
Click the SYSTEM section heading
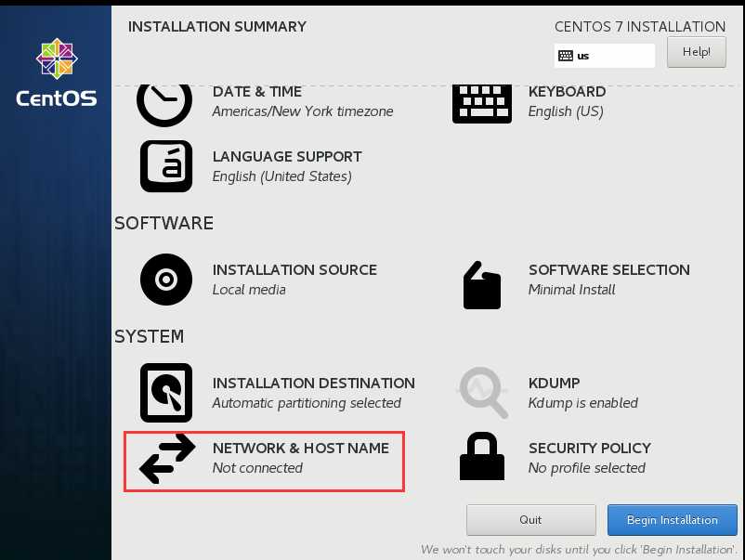click(x=150, y=336)
